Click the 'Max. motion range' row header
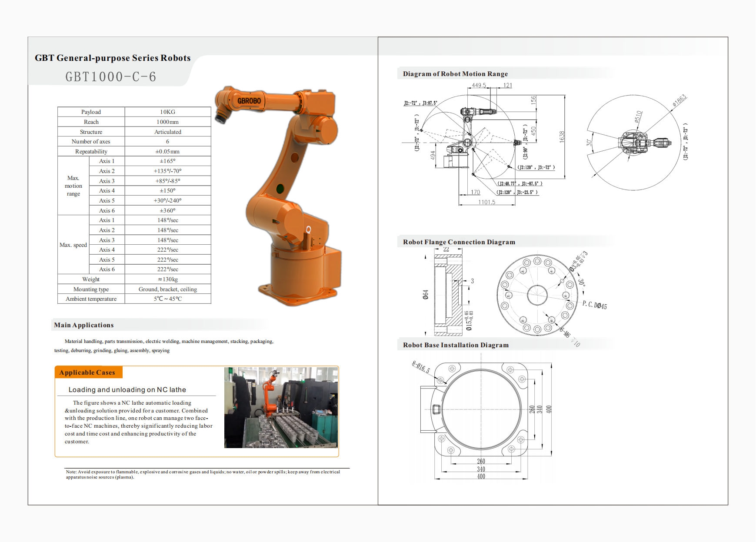 [x=73, y=186]
